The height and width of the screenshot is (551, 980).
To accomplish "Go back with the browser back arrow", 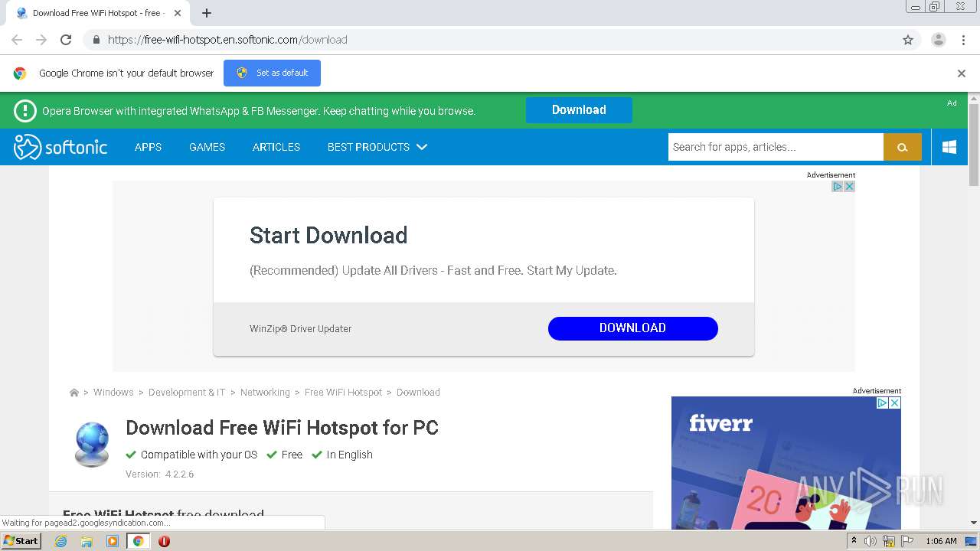I will click(17, 40).
